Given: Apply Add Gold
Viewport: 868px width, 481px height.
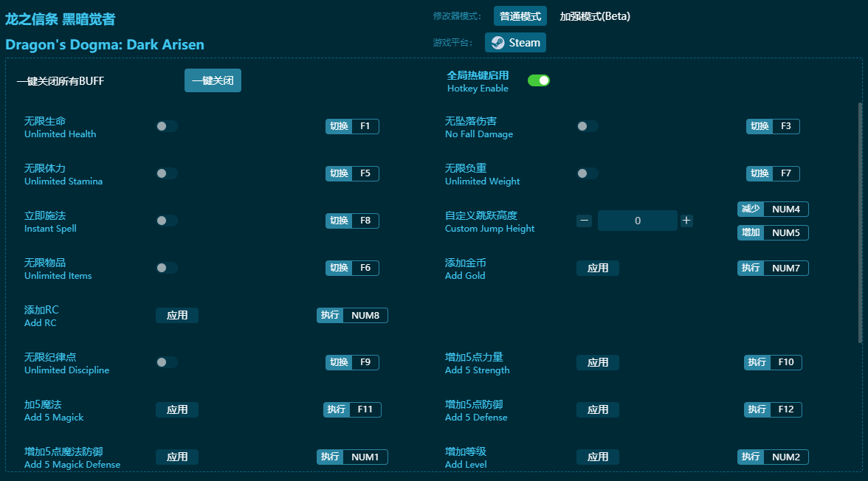Looking at the screenshot, I should click(598, 268).
